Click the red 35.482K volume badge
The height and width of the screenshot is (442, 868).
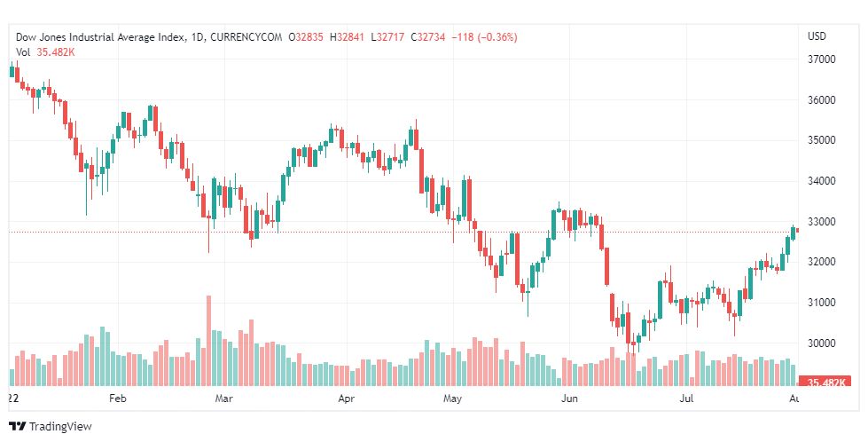pos(825,382)
